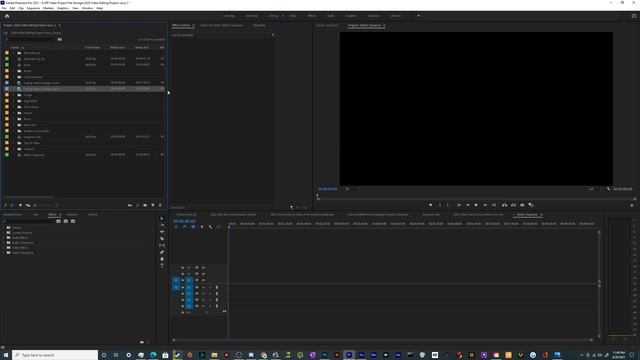The height and width of the screenshot is (360, 640).
Task: Play the sequence in the Program monitor
Action: 476,205
